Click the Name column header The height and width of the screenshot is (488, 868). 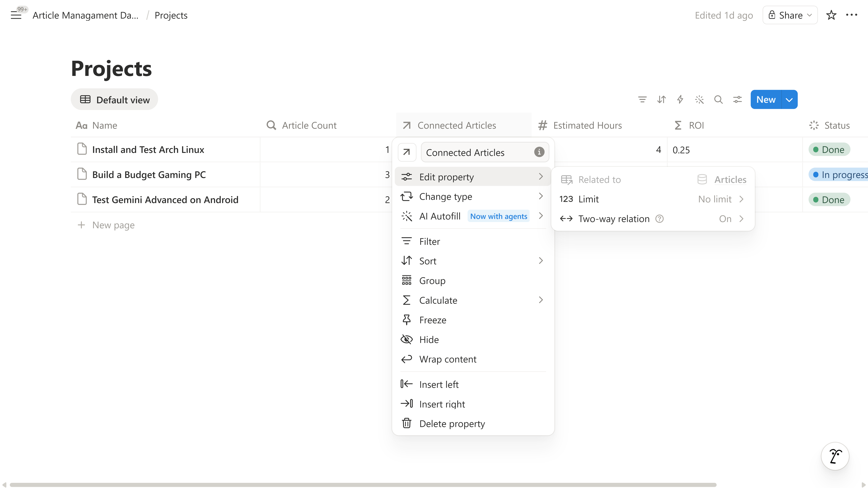pos(165,125)
